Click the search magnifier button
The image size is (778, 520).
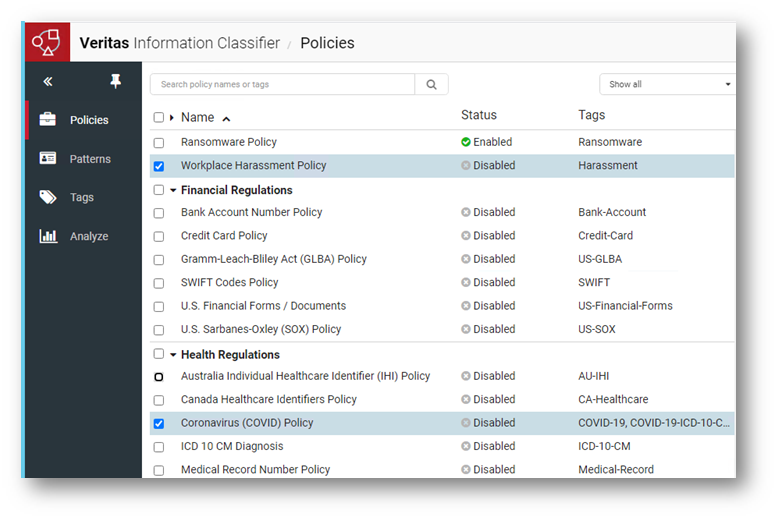[x=431, y=85]
